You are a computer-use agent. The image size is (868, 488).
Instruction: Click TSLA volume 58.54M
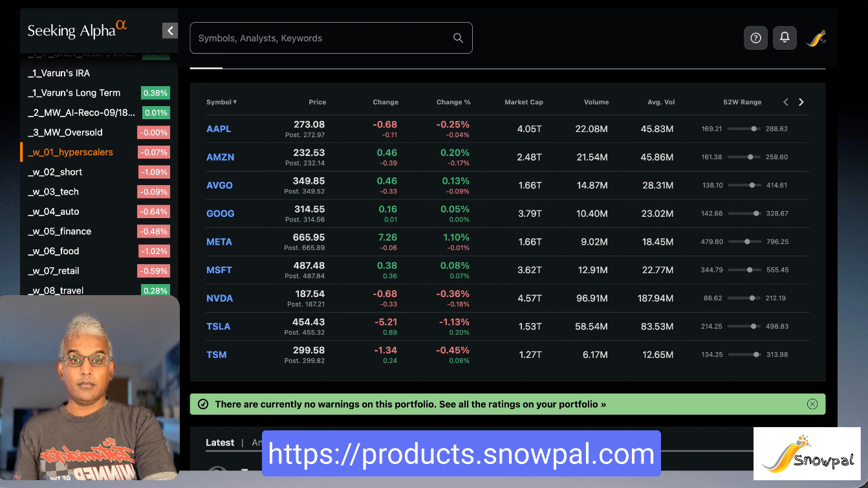coord(591,326)
